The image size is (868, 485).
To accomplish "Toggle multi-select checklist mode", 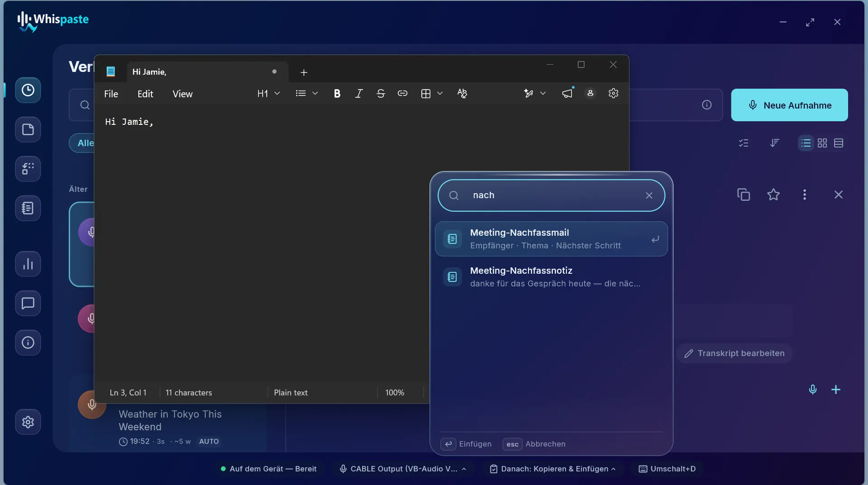I will 744,143.
